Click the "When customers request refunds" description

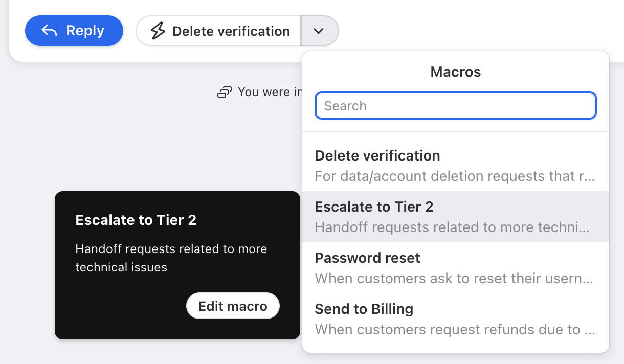pos(455,330)
